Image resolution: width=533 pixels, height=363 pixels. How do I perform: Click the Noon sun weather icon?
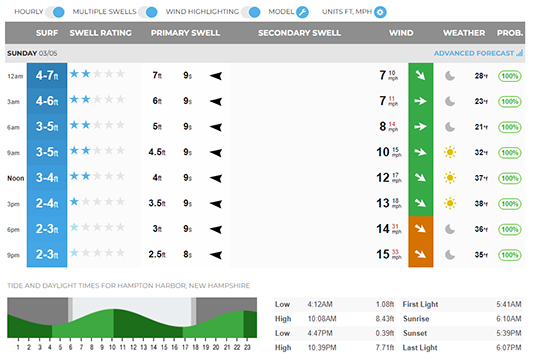450,178
